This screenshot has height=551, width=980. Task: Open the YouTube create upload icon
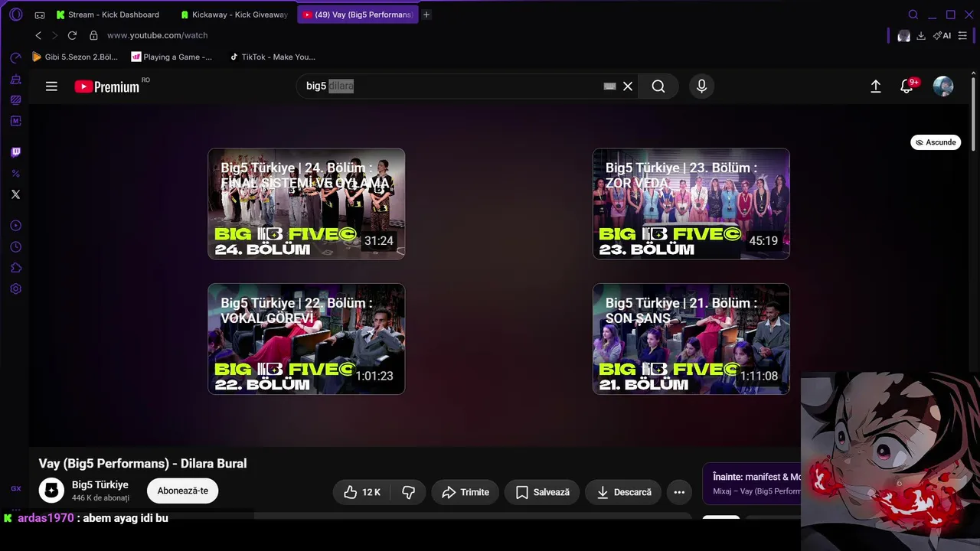(876, 86)
